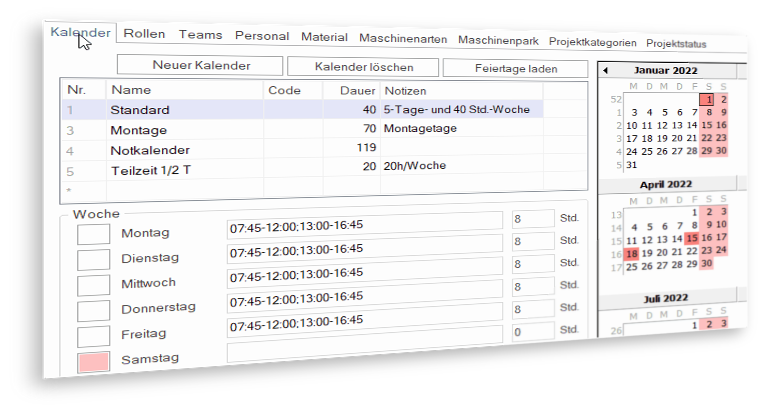Switch to the Rollen tab
The image size is (764, 415).
point(145,34)
